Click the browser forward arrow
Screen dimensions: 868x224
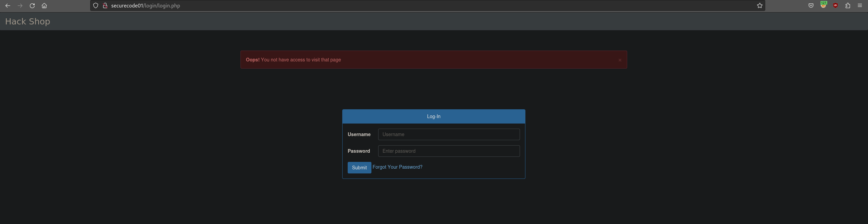(20, 6)
